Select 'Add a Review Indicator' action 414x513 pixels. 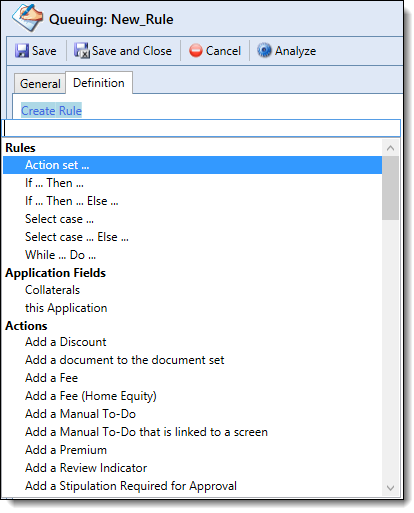(x=86, y=468)
